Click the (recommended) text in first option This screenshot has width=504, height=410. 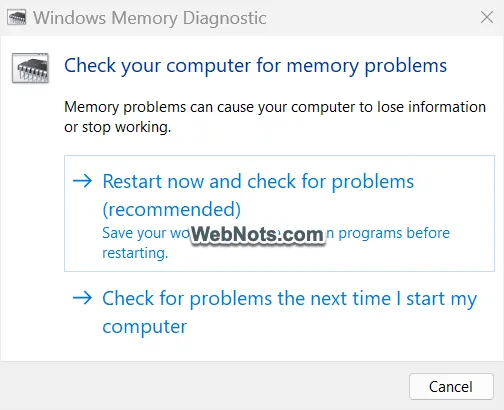click(172, 210)
